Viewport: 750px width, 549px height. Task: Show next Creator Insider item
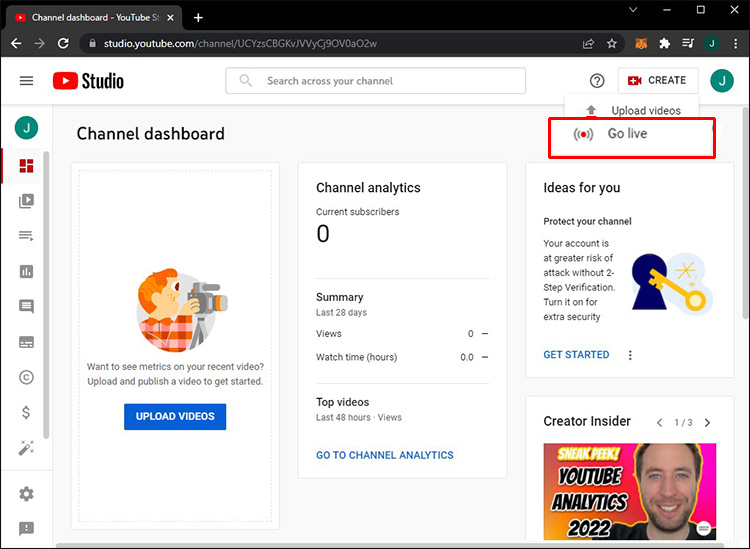(707, 423)
